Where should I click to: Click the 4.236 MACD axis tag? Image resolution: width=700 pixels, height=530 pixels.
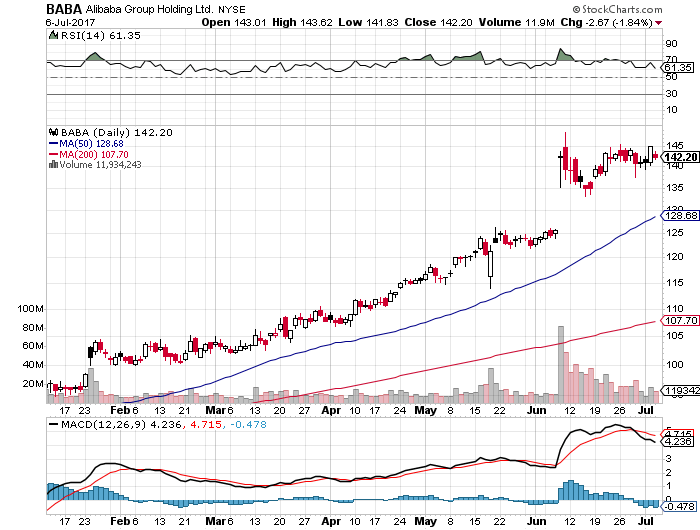click(678, 442)
